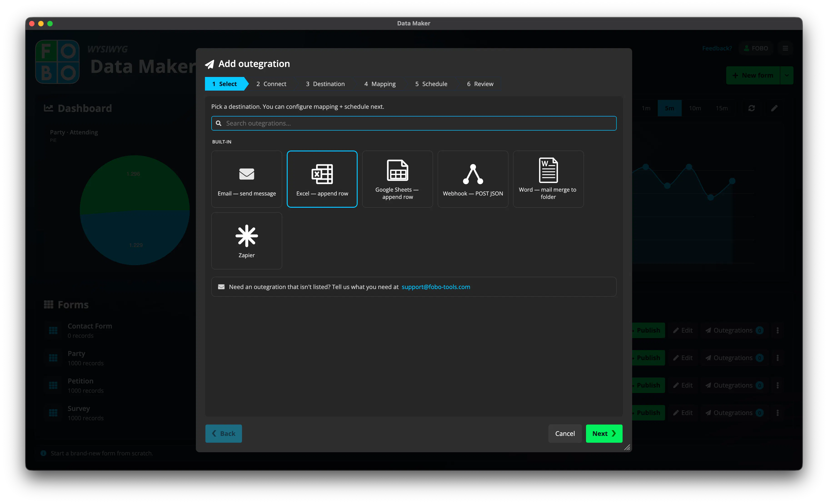Publish the Contact Form

(648, 330)
